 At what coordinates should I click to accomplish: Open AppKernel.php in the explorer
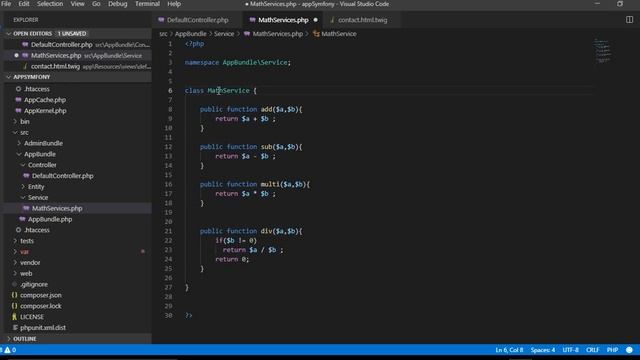coord(45,111)
